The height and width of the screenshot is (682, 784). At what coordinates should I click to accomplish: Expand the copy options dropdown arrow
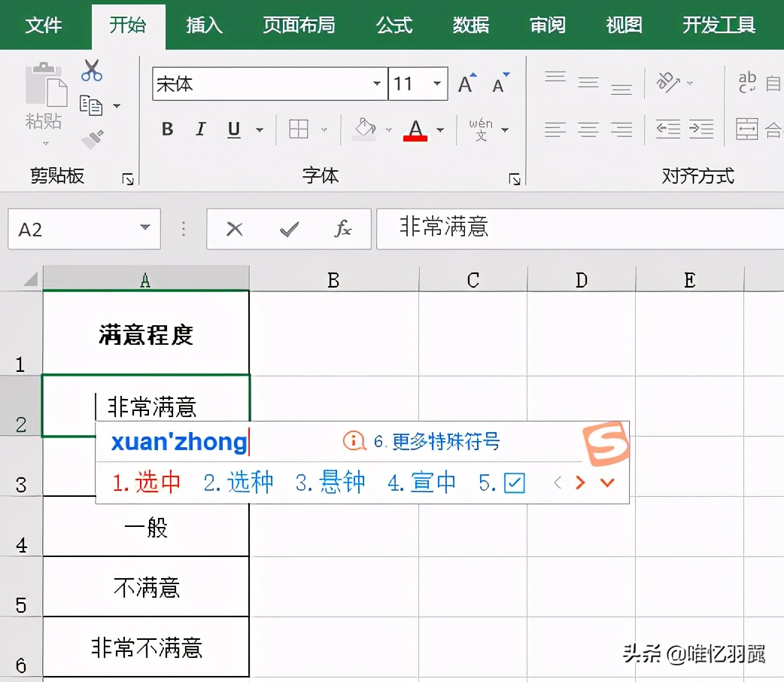coord(117,105)
